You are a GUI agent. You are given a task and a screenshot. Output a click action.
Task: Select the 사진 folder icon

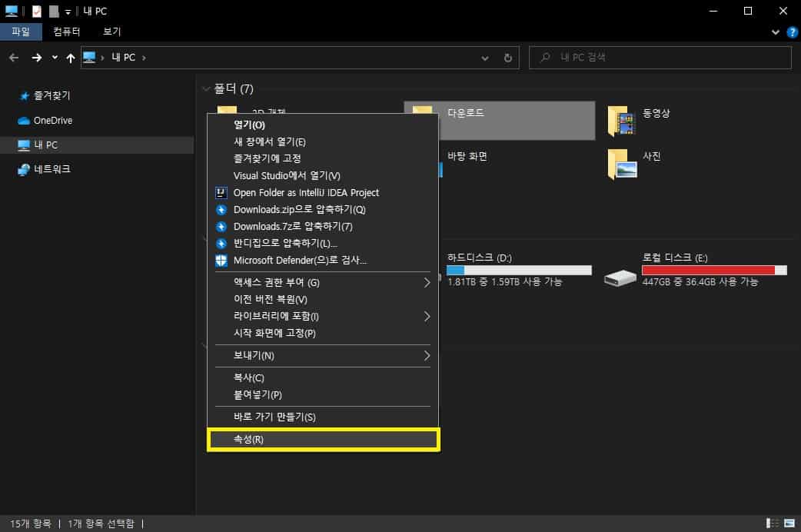point(622,164)
